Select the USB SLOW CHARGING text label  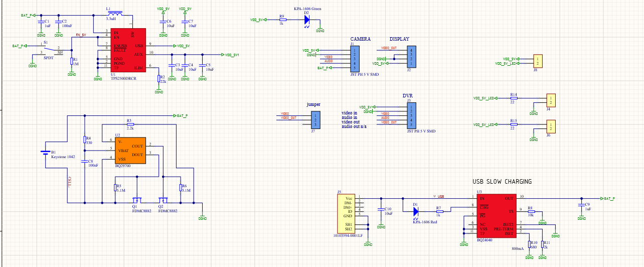tap(502, 182)
